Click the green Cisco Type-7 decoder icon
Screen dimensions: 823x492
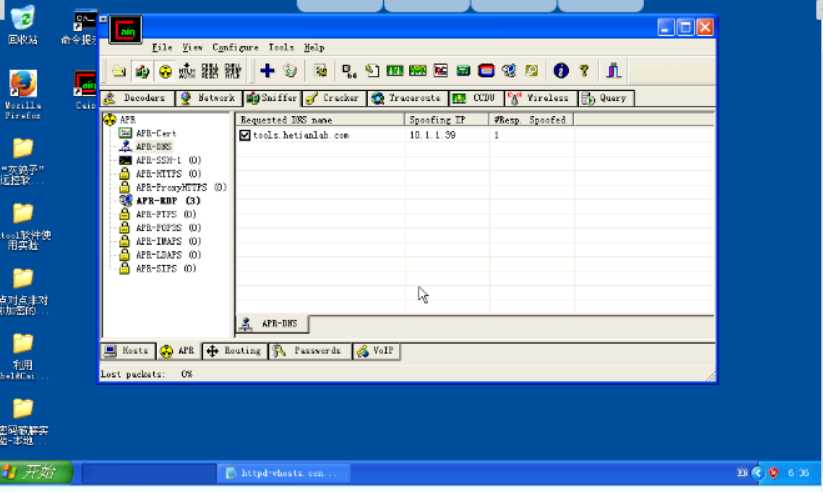(x=395, y=70)
